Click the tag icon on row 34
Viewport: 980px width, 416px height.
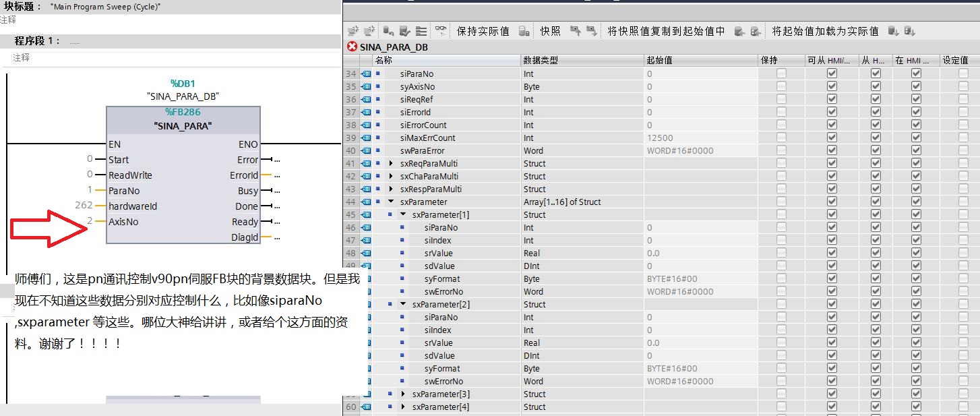[367, 73]
